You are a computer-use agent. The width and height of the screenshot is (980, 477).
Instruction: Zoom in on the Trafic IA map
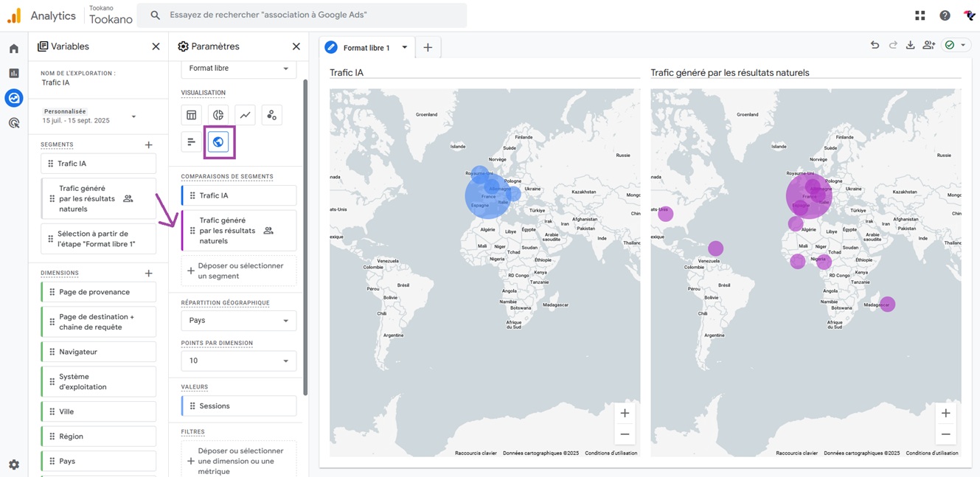(625, 413)
